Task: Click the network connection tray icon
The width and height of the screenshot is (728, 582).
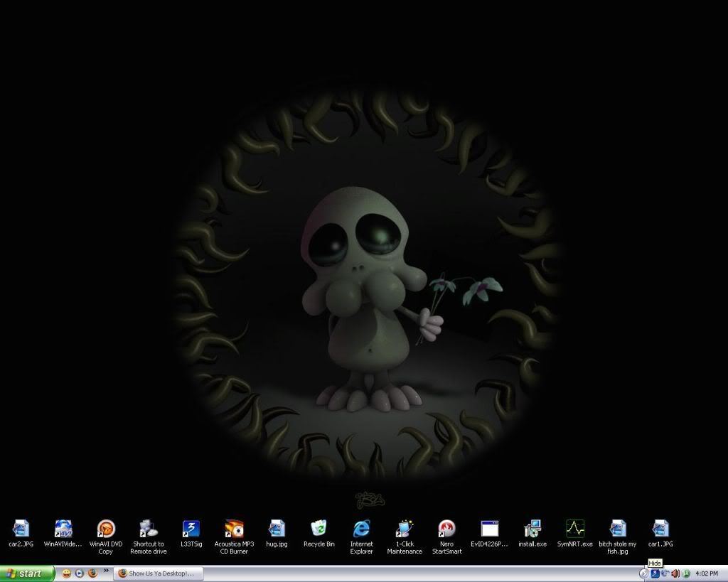Action: [665, 574]
